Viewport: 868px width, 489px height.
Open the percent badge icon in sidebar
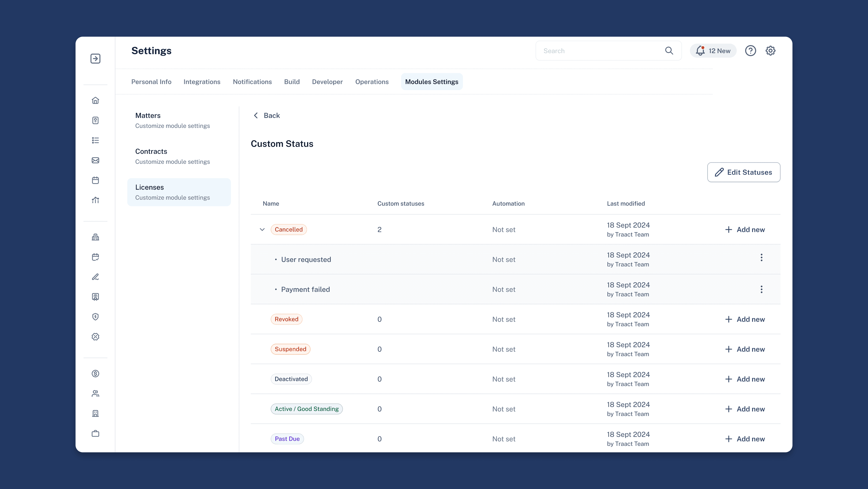pyautogui.click(x=95, y=337)
